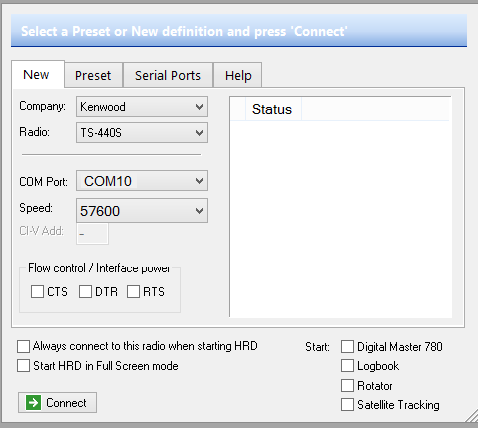Expand the Speed dropdown showing 57600
Viewport: 478px width, 428px height.
pos(142,211)
